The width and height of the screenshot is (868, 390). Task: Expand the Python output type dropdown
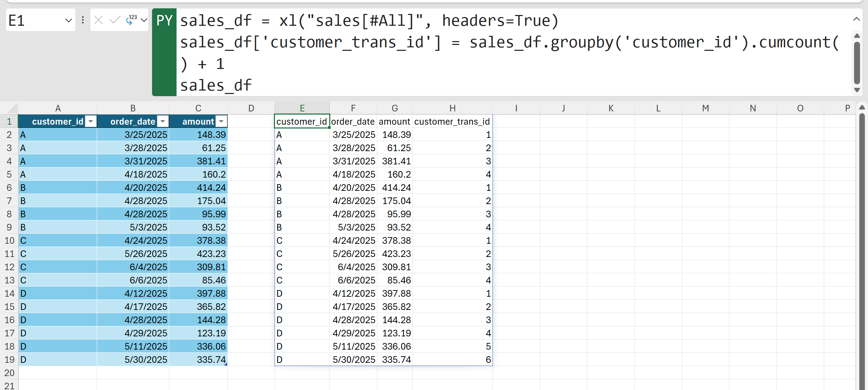[x=144, y=20]
